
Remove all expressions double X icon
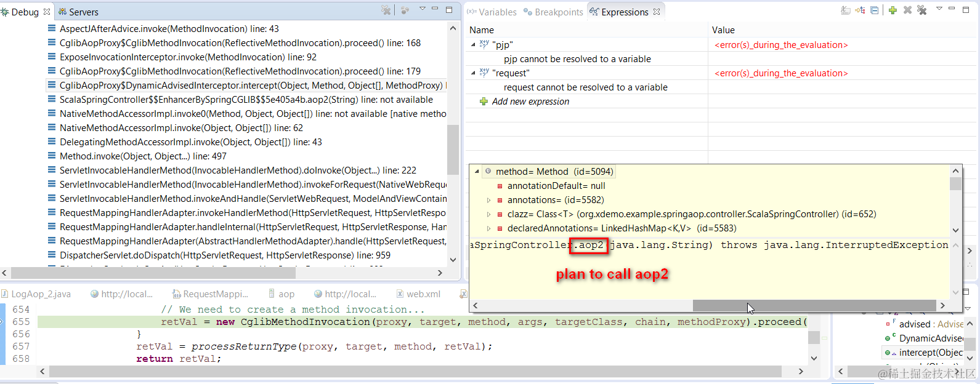click(922, 10)
